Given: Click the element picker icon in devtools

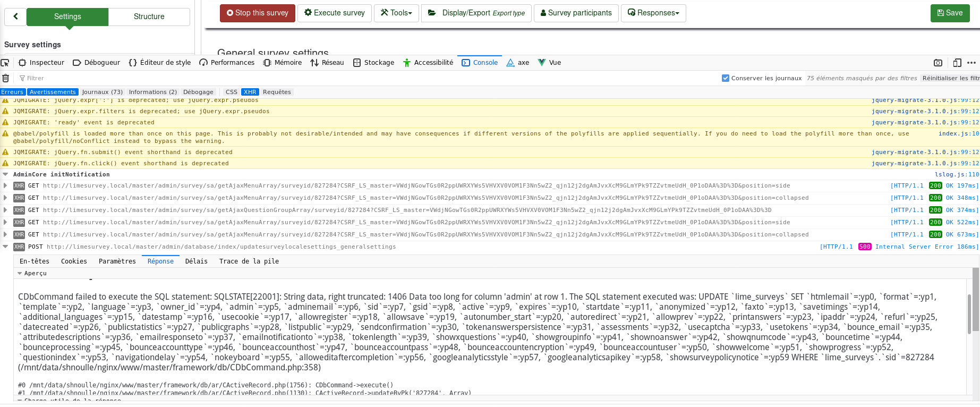Looking at the screenshot, I should (x=5, y=63).
